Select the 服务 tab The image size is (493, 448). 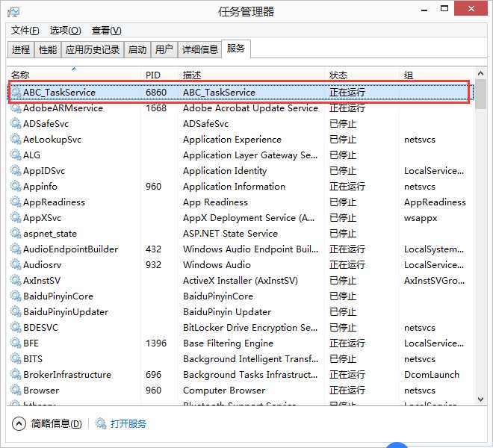tap(236, 49)
